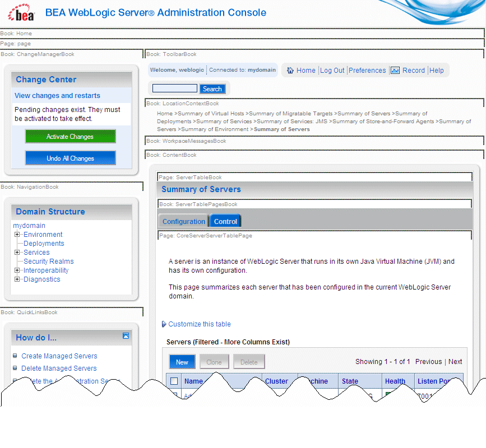The width and height of the screenshot is (486, 448).
Task: Expand the Environment tree node
Action: pyautogui.click(x=17, y=234)
